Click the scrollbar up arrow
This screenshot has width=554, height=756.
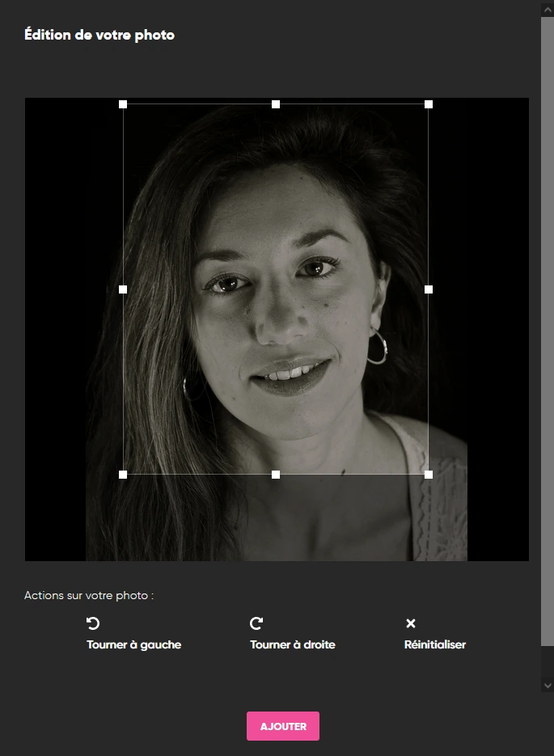point(548,10)
